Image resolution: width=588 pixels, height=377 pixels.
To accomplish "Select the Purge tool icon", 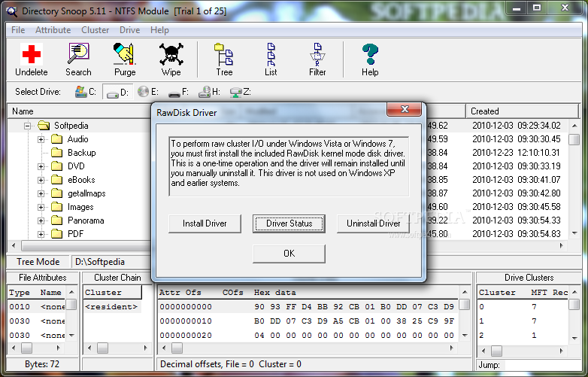I will coord(125,54).
